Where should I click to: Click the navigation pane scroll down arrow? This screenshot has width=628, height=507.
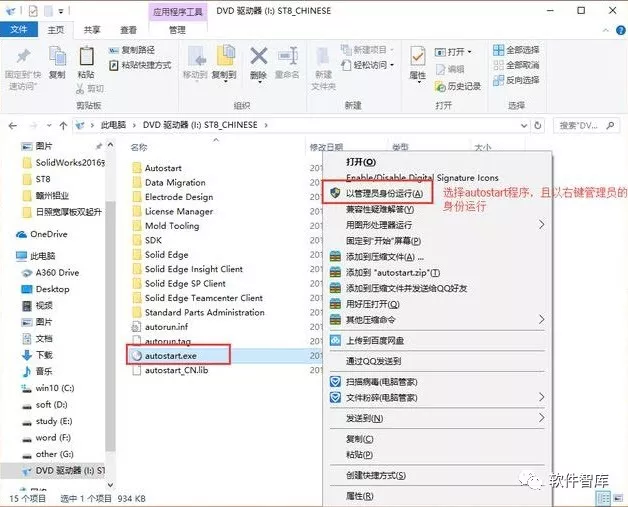(x=110, y=485)
